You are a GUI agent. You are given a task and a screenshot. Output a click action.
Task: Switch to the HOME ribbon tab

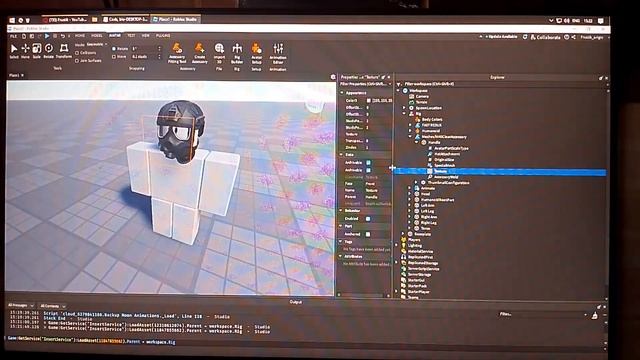(80, 36)
